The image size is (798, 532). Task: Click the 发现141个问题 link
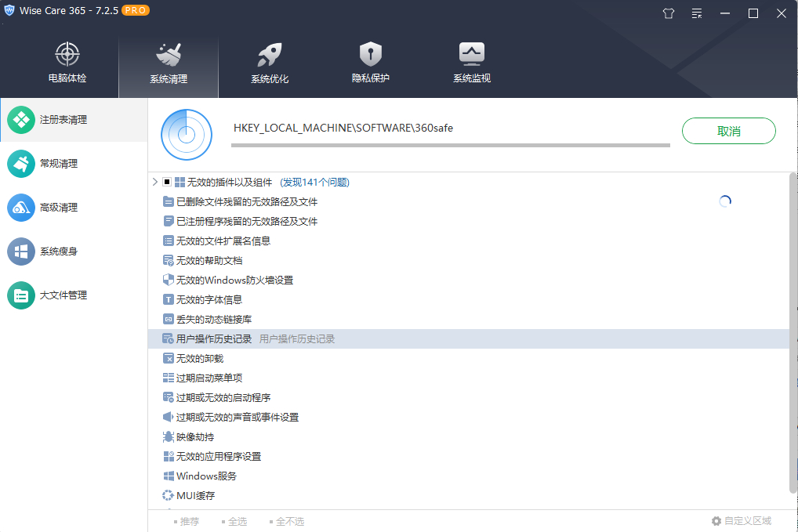tap(314, 182)
